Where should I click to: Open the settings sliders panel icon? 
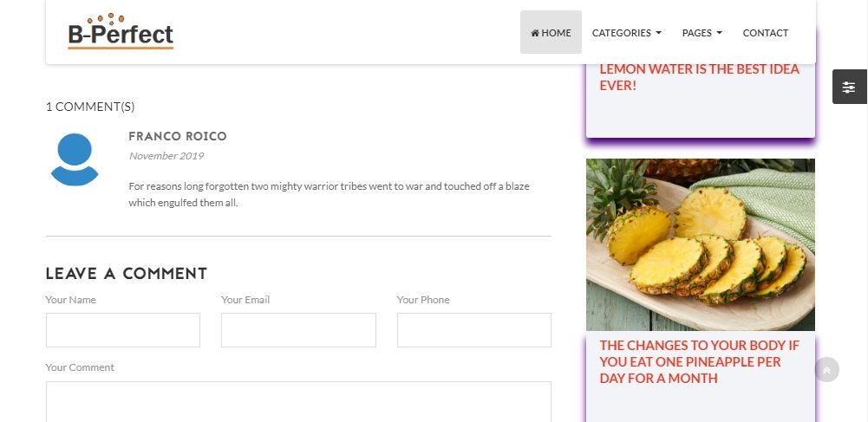point(849,87)
